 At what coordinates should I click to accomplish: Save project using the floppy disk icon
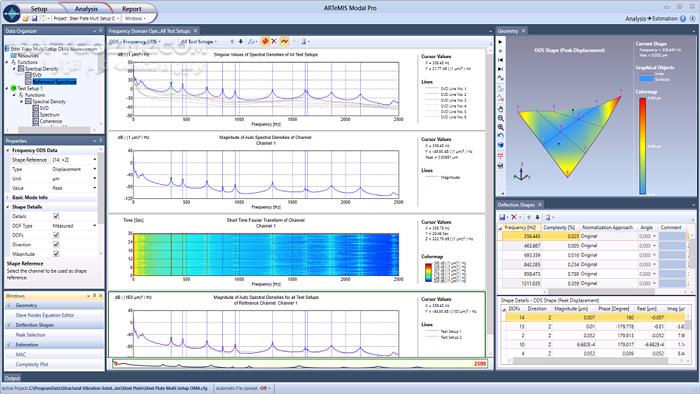tap(34, 18)
